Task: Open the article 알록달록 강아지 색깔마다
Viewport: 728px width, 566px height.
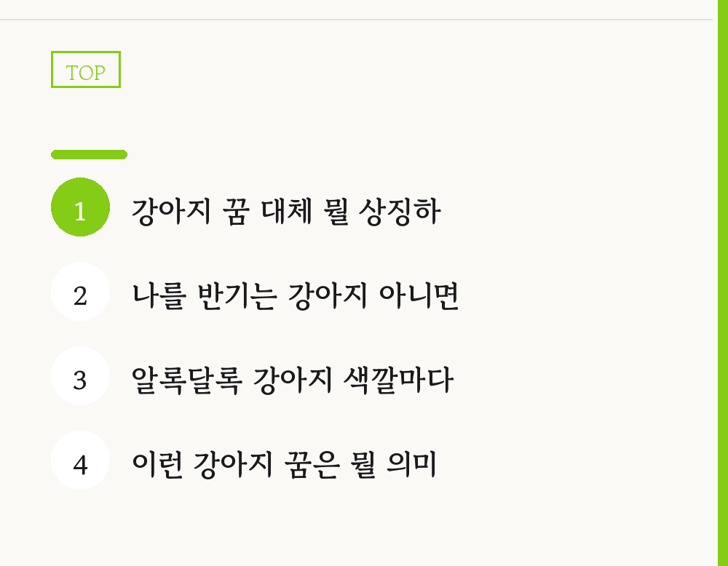Action: point(292,380)
